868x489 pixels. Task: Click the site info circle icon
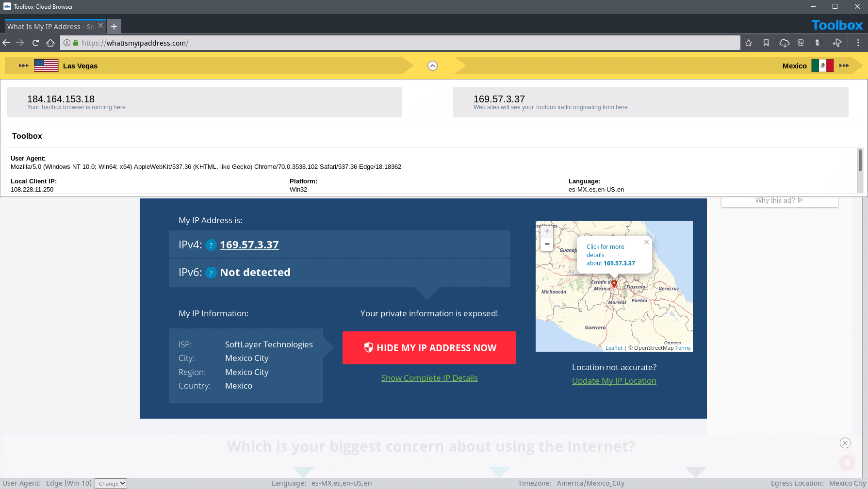67,43
